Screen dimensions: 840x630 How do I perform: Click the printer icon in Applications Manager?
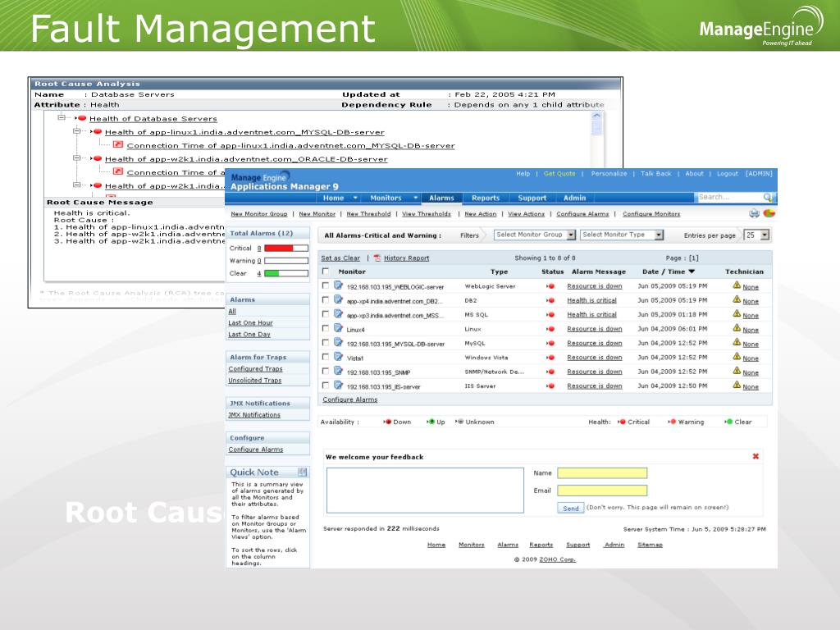click(x=755, y=213)
